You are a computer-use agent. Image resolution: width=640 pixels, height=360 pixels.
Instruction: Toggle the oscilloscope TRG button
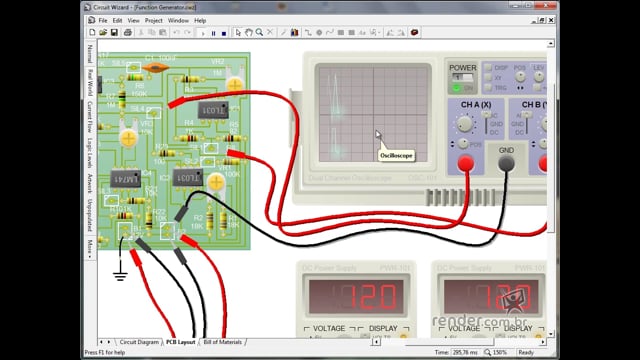point(487,87)
